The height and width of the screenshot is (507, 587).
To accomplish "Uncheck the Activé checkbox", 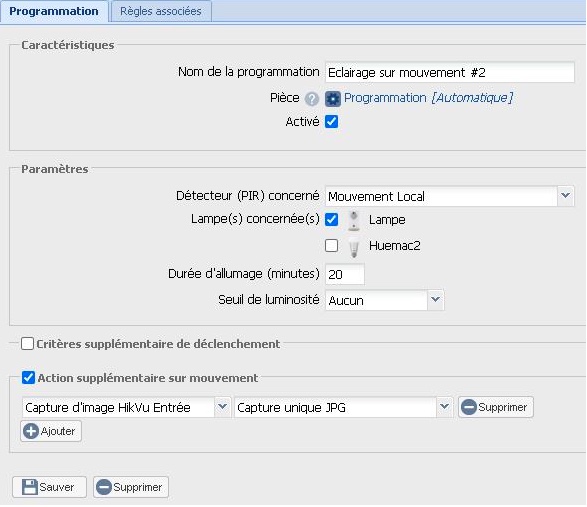I will [331, 122].
